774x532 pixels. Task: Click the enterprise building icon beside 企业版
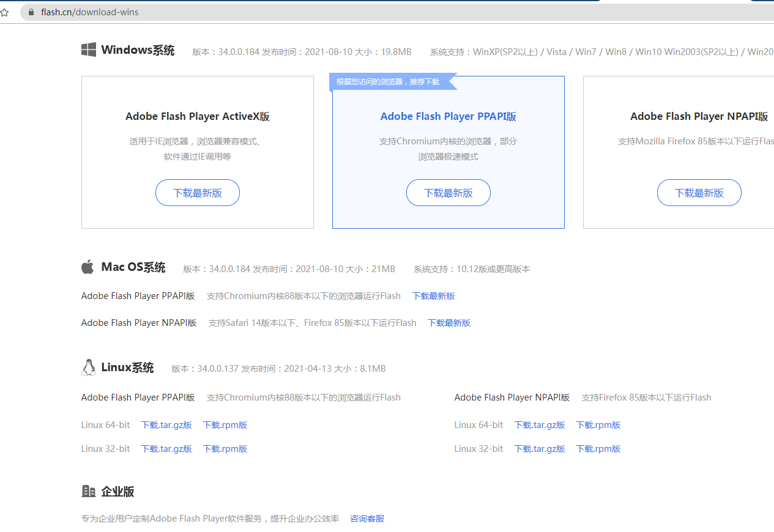click(x=88, y=491)
